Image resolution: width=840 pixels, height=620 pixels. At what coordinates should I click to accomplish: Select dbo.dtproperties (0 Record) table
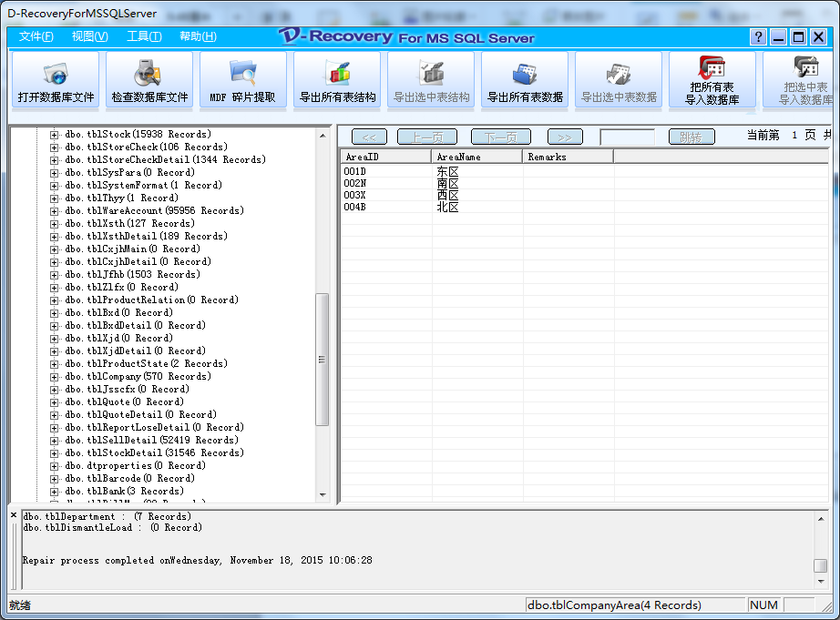click(135, 466)
